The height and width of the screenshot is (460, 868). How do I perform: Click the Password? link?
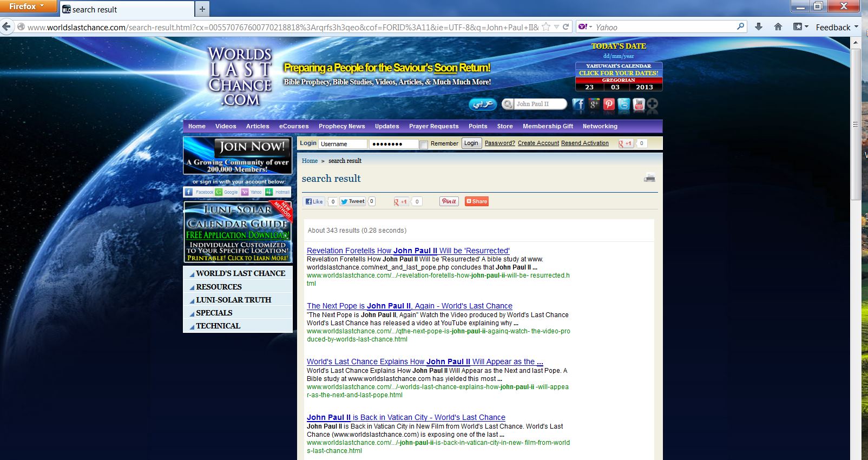point(500,143)
